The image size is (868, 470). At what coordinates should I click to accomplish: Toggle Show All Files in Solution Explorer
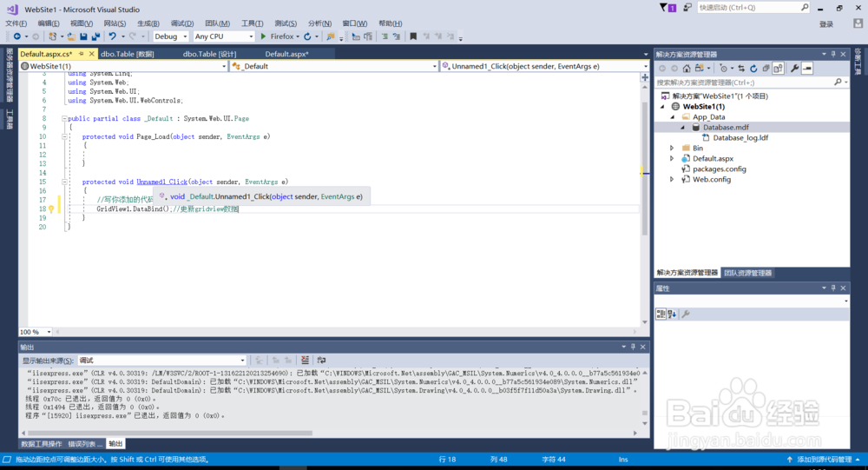[x=778, y=68]
